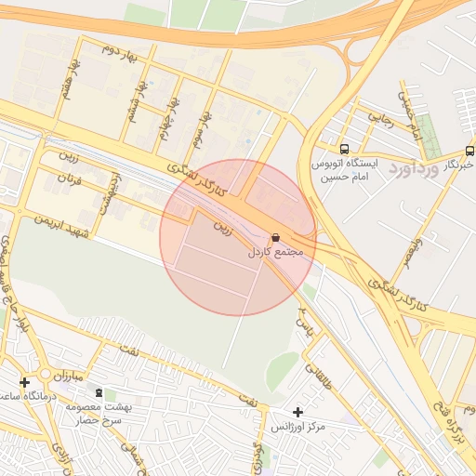Click the مبارزان roundabout circle
The height and width of the screenshot is (476, 476).
click(x=46, y=375)
